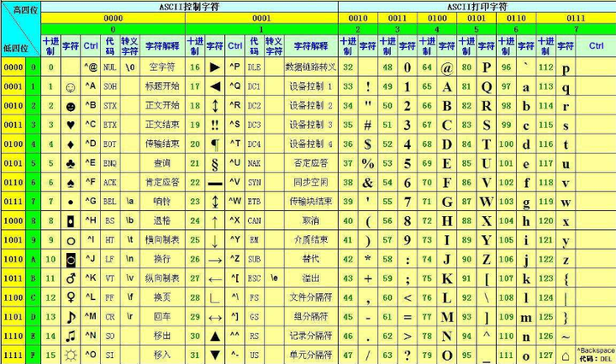Select the '^Backspace 代码: DEL' cell

596,355
